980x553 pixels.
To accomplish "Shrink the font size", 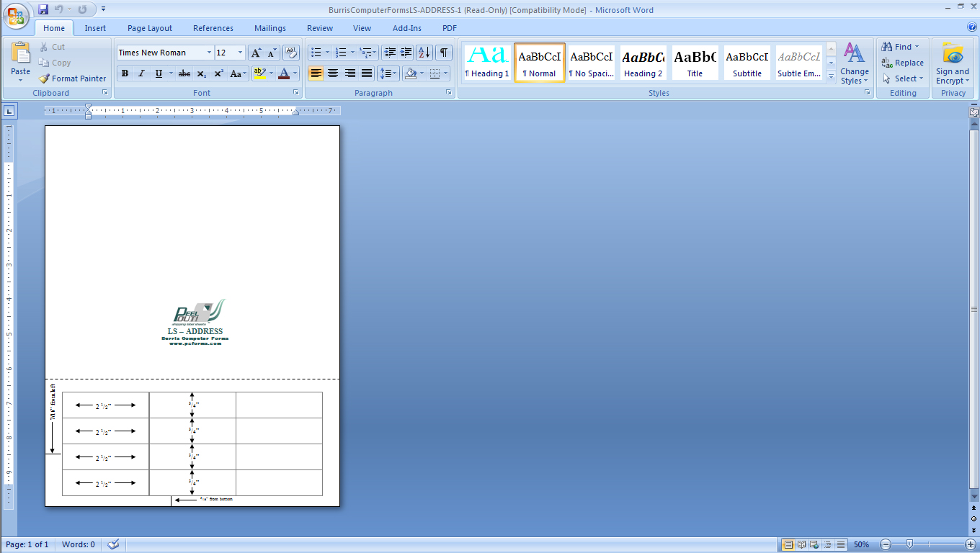I will coord(272,53).
